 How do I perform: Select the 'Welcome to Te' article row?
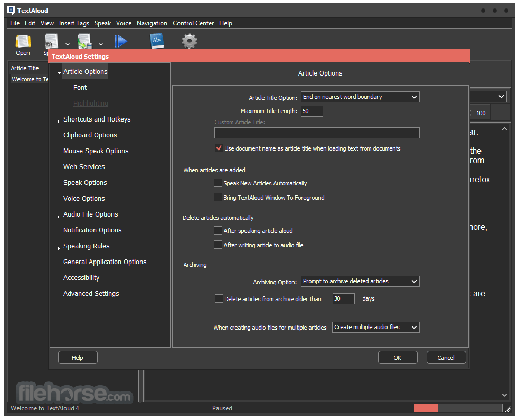[x=30, y=79]
